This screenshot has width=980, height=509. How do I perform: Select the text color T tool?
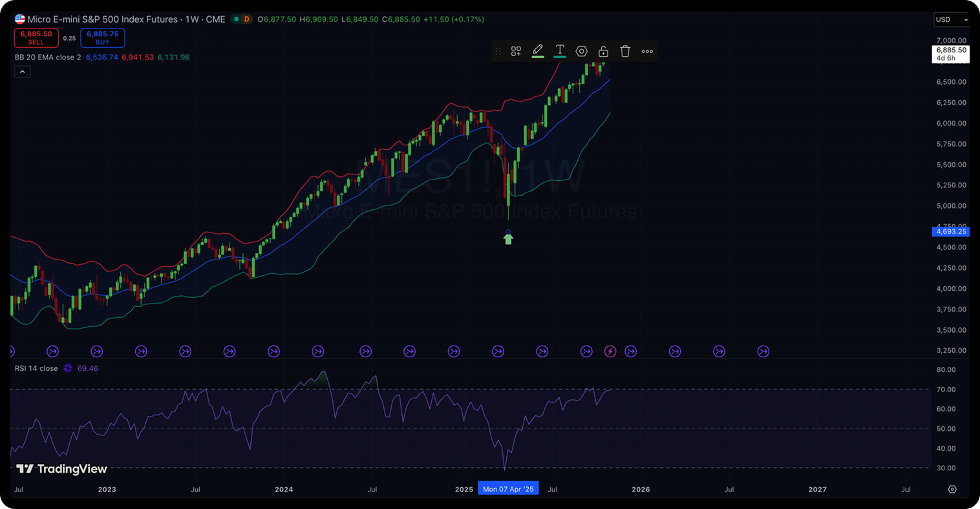tap(560, 51)
